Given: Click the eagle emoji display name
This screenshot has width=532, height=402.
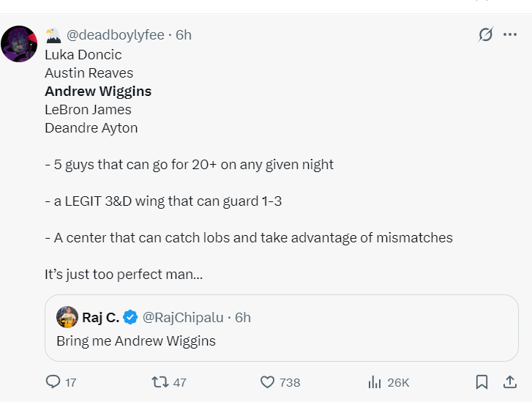Looking at the screenshot, I should [53, 34].
